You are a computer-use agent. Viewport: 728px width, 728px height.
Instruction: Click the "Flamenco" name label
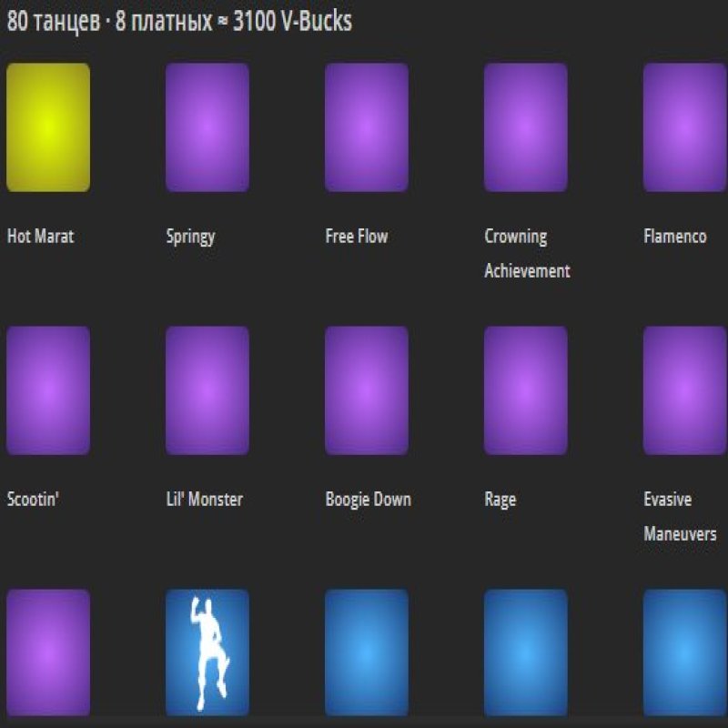(674, 237)
